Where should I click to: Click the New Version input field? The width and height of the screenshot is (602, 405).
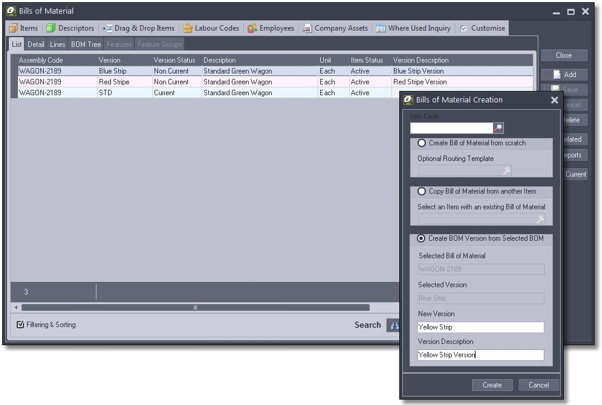pos(480,327)
